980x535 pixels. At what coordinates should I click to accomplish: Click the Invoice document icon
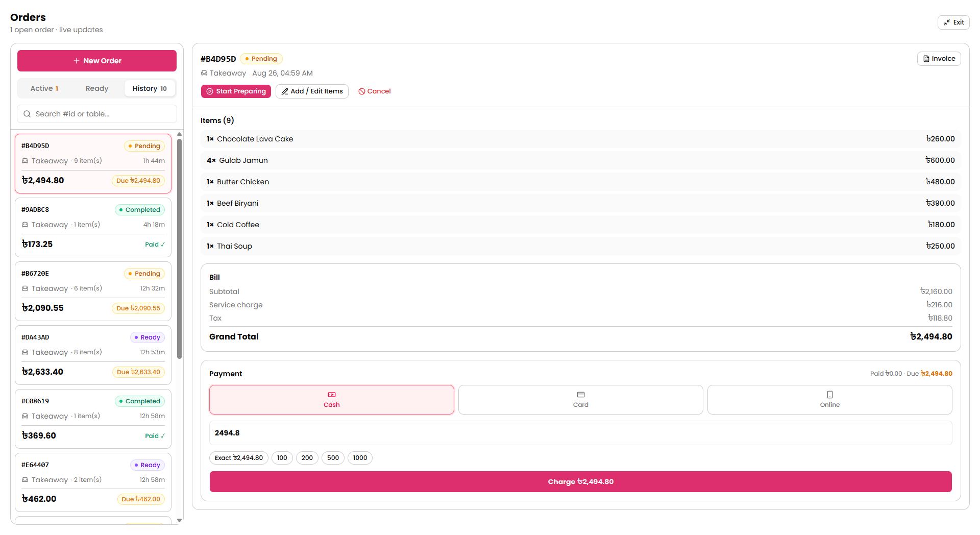(926, 59)
